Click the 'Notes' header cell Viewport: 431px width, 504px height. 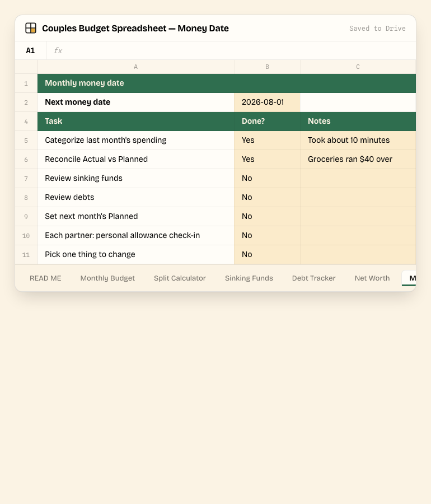click(358, 121)
